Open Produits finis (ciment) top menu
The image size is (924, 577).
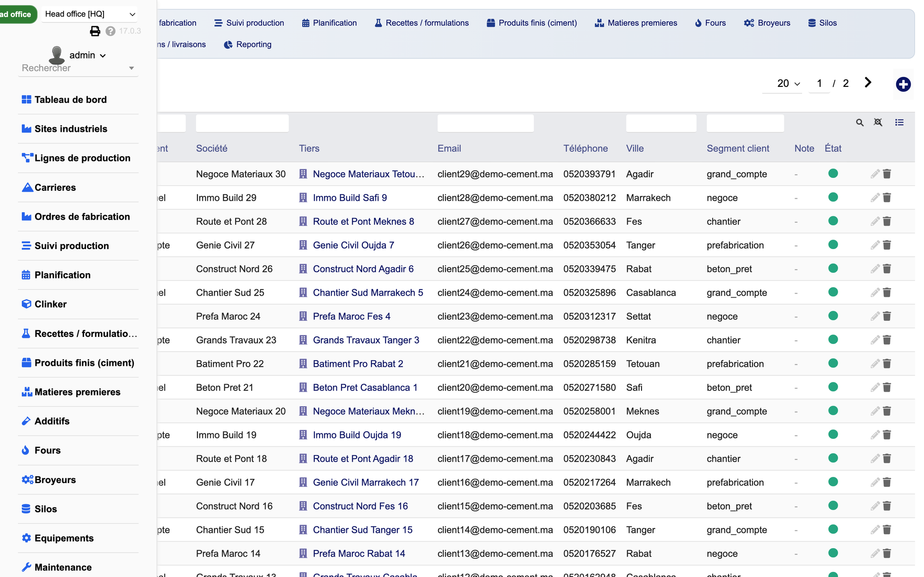coord(532,23)
